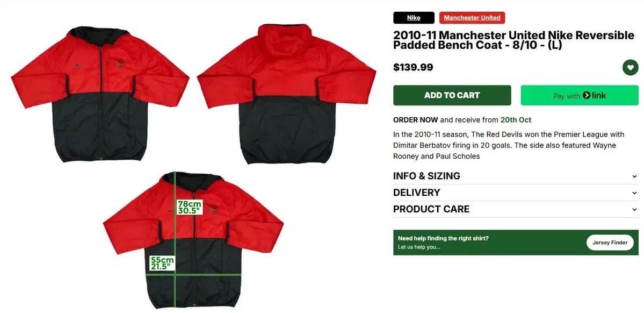Click the ADD TO CART button
The width and height of the screenshot is (644, 313).
pos(452,95)
